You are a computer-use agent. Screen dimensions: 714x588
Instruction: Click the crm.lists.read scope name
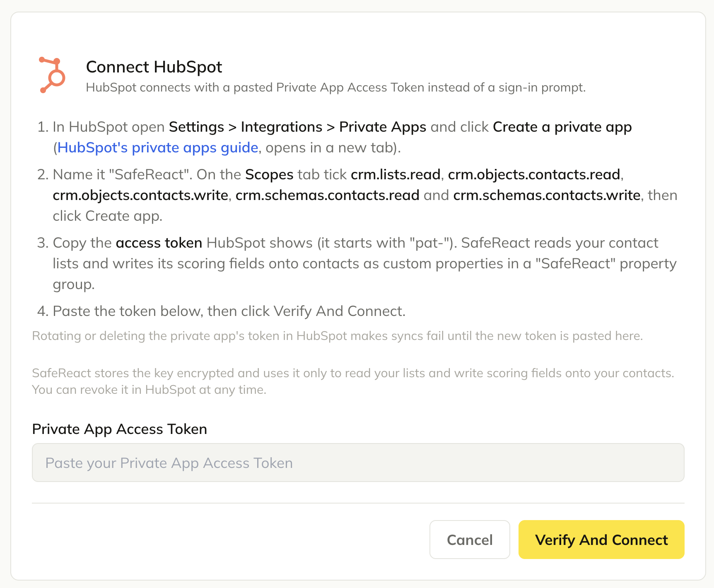coord(396,174)
